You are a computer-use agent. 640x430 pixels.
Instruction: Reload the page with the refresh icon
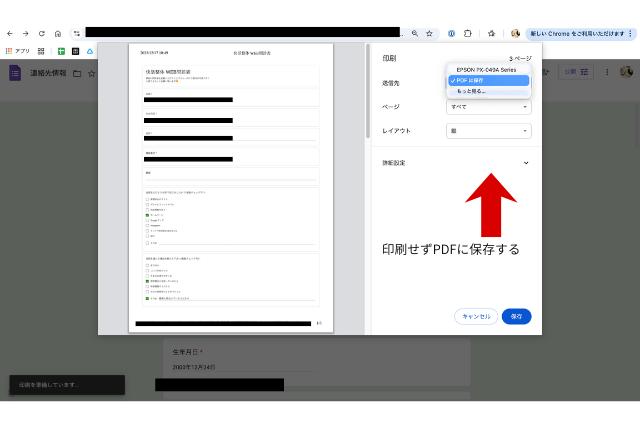(x=42, y=33)
